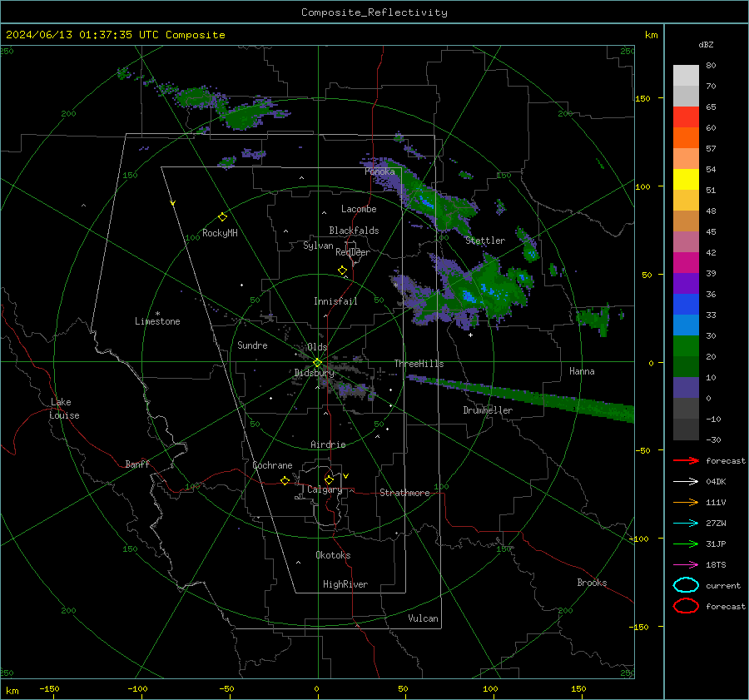Click the Composite_Reflectivity title text
749x700 pixels.
click(374, 12)
